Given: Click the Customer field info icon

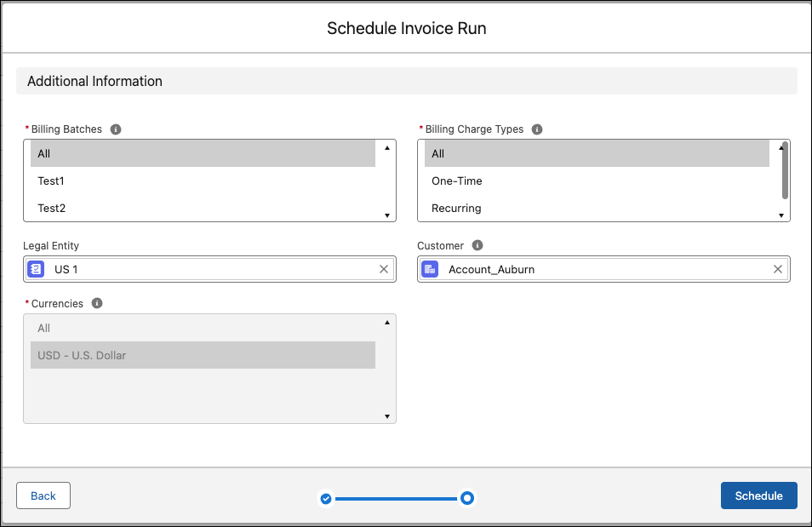Looking at the screenshot, I should [477, 245].
